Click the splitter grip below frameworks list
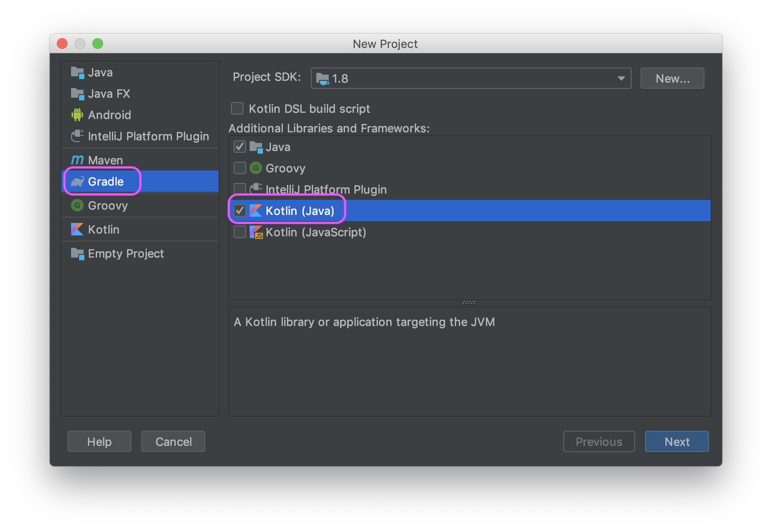 (x=469, y=303)
